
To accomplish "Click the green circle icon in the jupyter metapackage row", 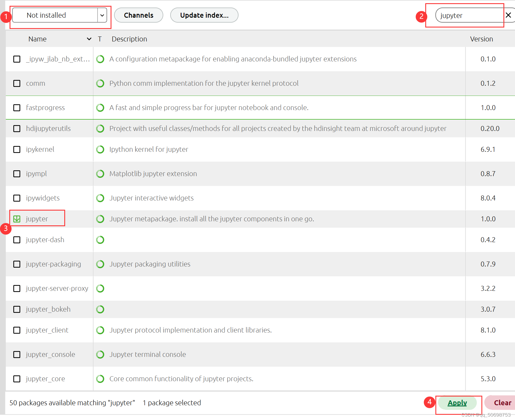I will pos(100,219).
